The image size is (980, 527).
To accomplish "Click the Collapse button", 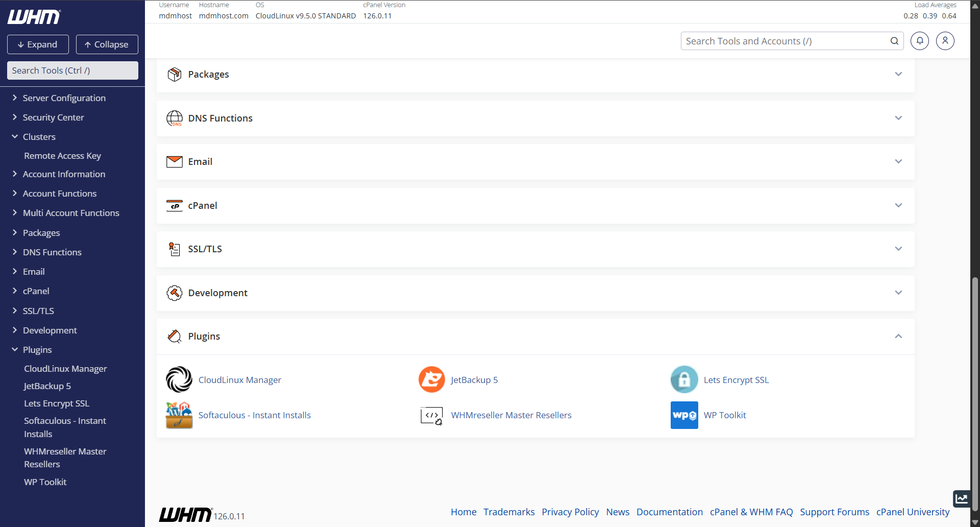I will click(x=107, y=44).
